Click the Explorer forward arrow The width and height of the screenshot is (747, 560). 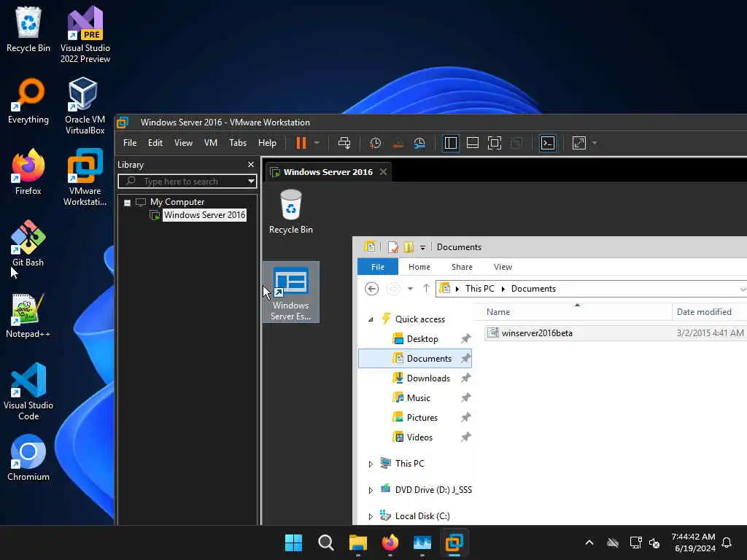(393, 289)
